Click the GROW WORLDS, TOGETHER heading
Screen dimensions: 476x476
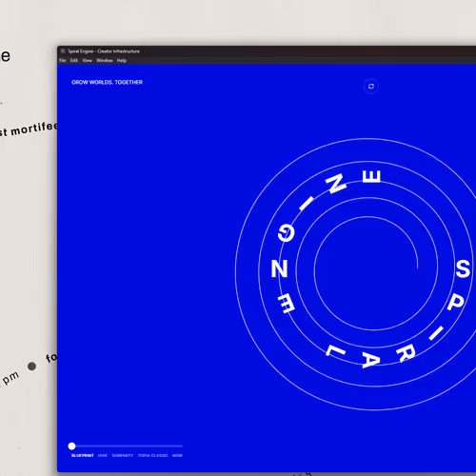click(x=107, y=82)
